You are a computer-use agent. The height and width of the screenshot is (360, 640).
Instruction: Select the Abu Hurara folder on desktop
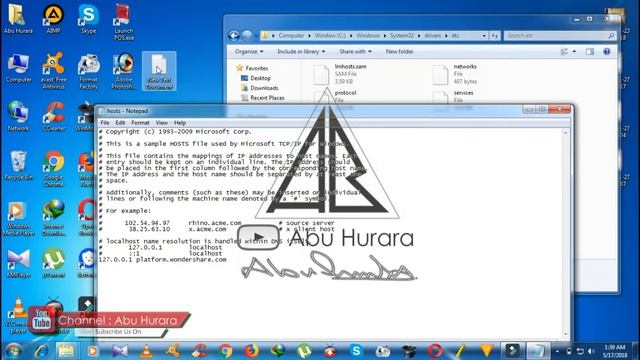[x=18, y=19]
